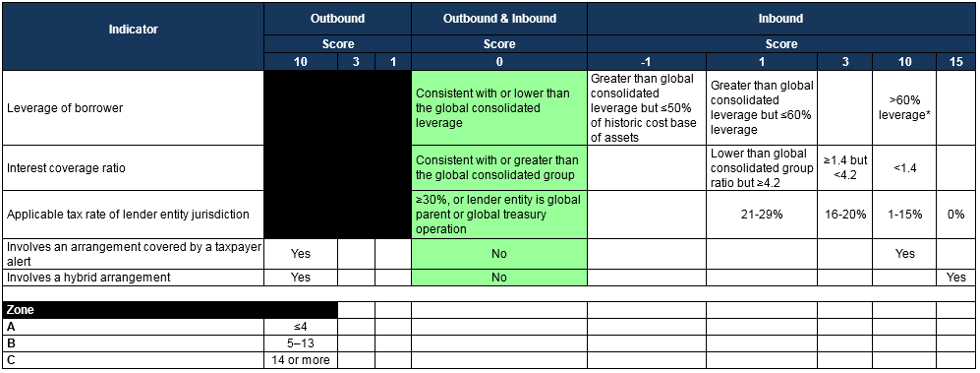Image resolution: width=980 pixels, height=373 pixels.
Task: Select the taxpayer alert green 'No' cell
Action: (499, 254)
